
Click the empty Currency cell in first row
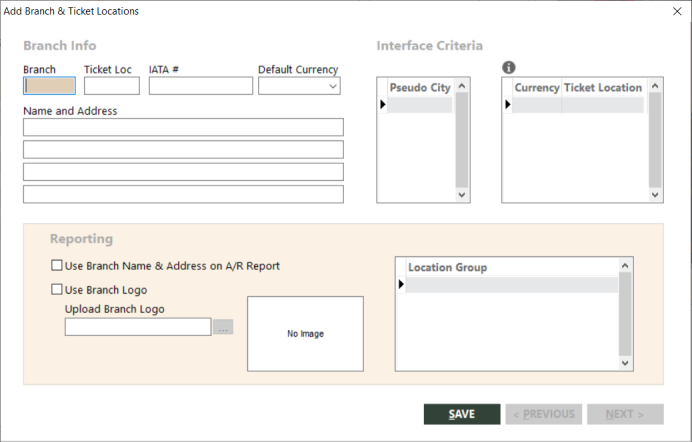pos(537,105)
